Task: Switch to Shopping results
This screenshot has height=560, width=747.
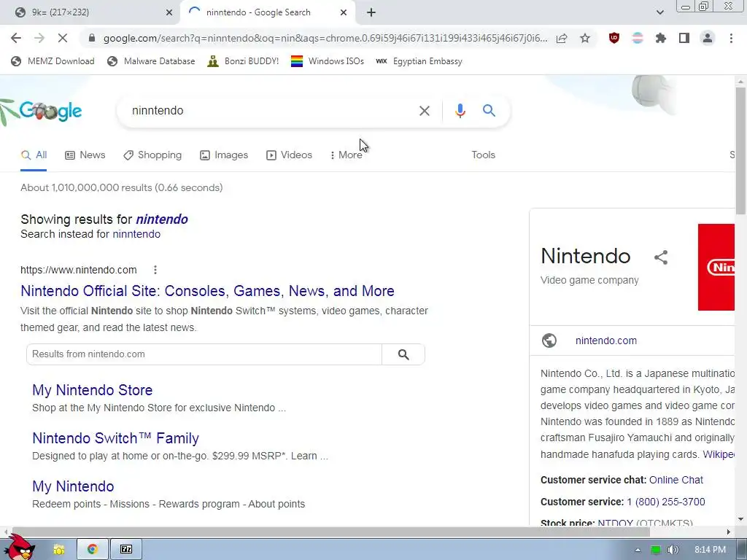Action: [x=152, y=155]
